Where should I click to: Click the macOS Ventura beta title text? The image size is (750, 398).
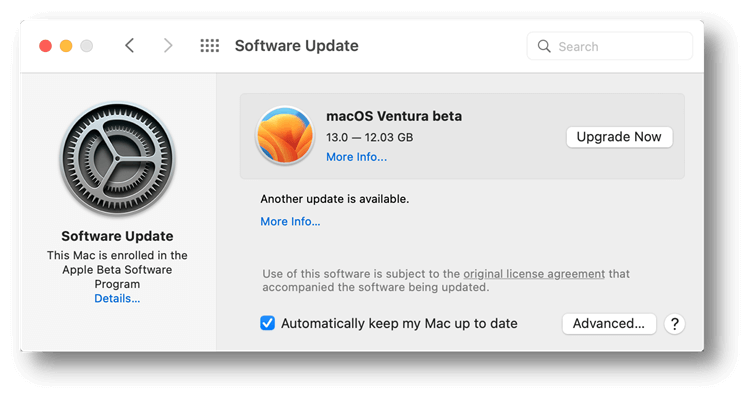click(394, 116)
